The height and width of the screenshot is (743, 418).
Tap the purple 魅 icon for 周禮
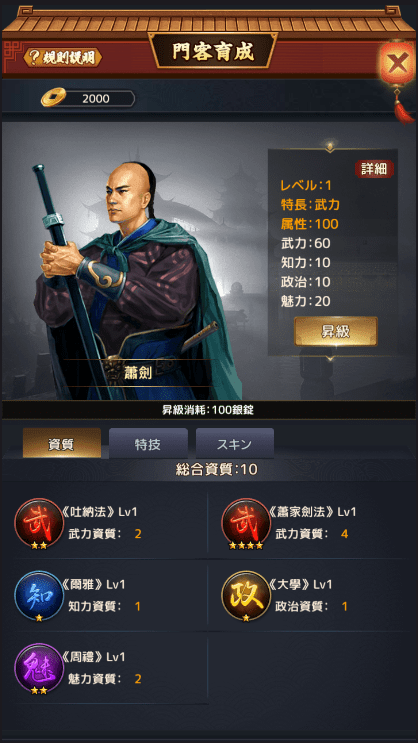click(39, 668)
